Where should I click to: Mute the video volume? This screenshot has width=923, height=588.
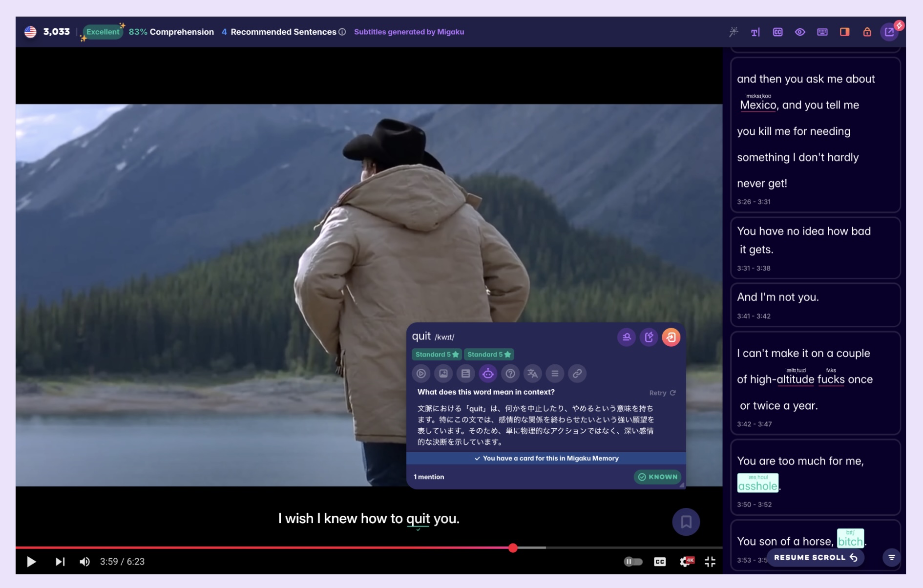coord(84,562)
